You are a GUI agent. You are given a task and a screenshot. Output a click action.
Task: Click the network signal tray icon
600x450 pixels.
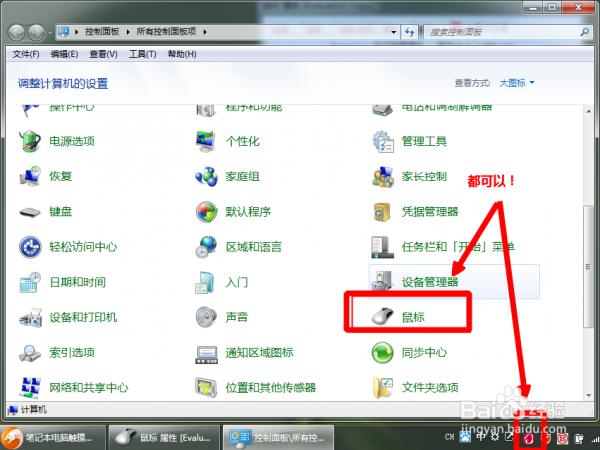pyautogui.click(x=595, y=438)
